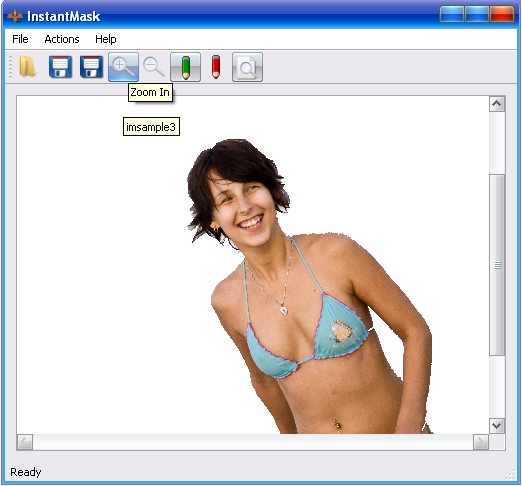This screenshot has height=486, width=522.
Task: Click the vertical scrollbar thumb
Action: click(x=497, y=265)
